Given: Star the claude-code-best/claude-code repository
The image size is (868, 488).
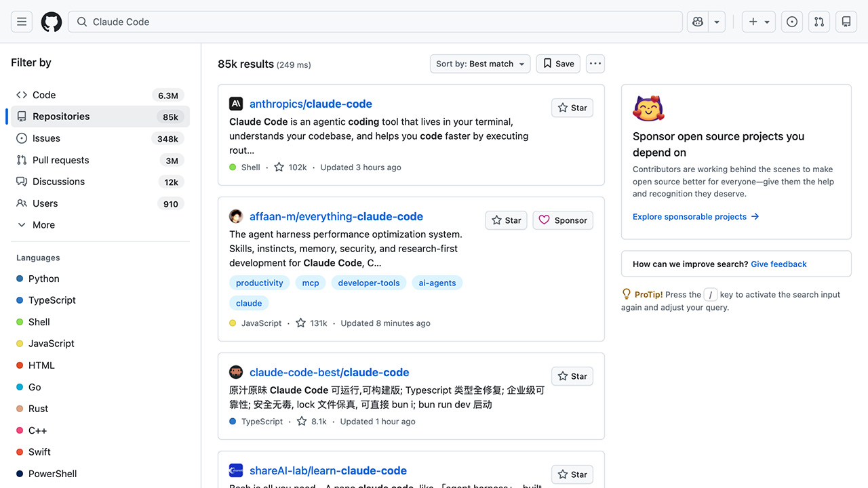Looking at the screenshot, I should pyautogui.click(x=572, y=376).
